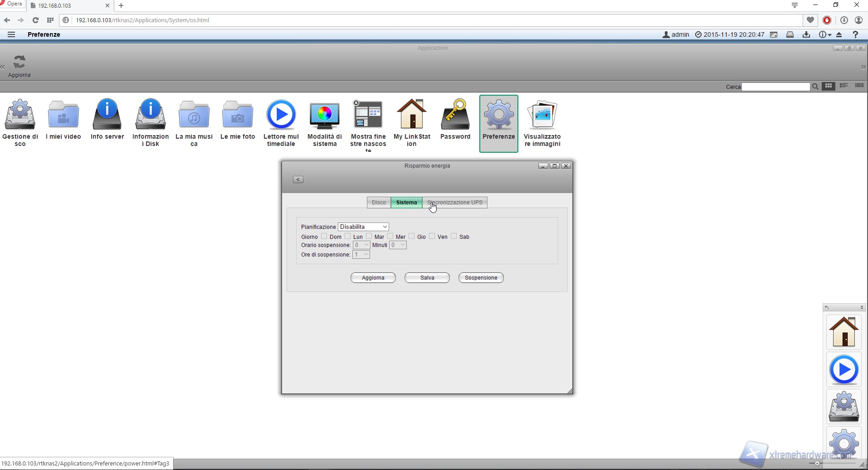Screen dimensions: 868x470
Task: Switch to Sincronizzazione UPS tab
Action: tap(455, 203)
